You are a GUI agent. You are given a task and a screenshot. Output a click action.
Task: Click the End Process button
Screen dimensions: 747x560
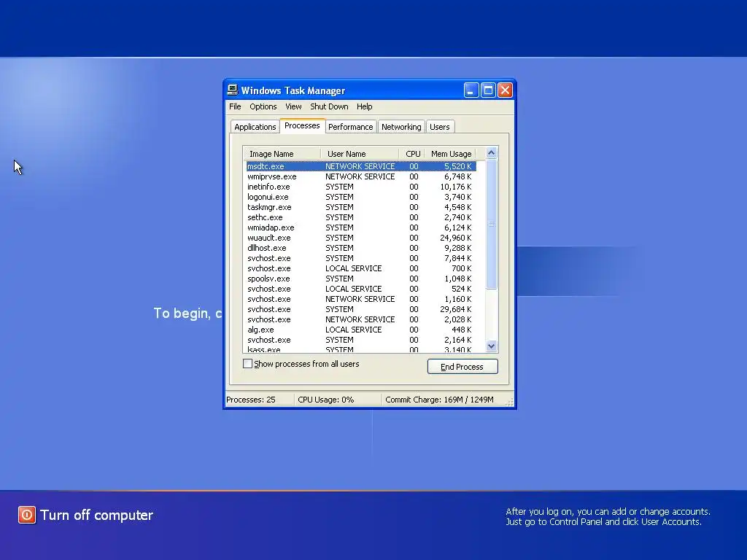click(x=462, y=367)
